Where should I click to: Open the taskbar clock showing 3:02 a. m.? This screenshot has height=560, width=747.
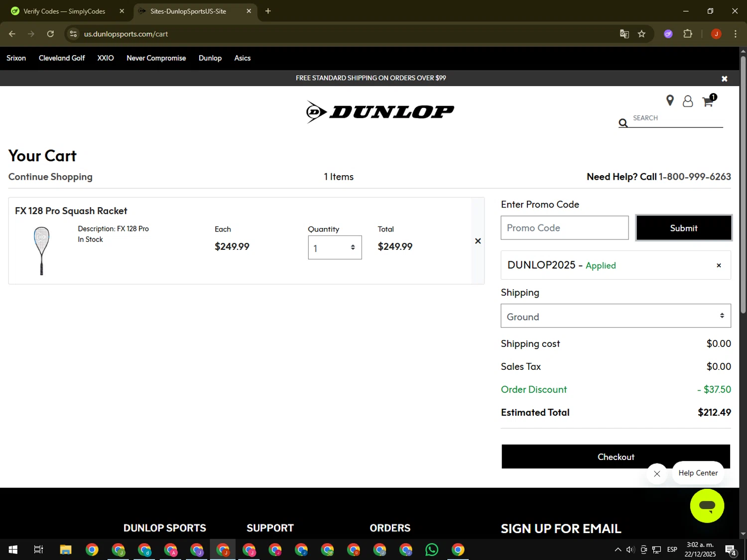click(x=700, y=550)
